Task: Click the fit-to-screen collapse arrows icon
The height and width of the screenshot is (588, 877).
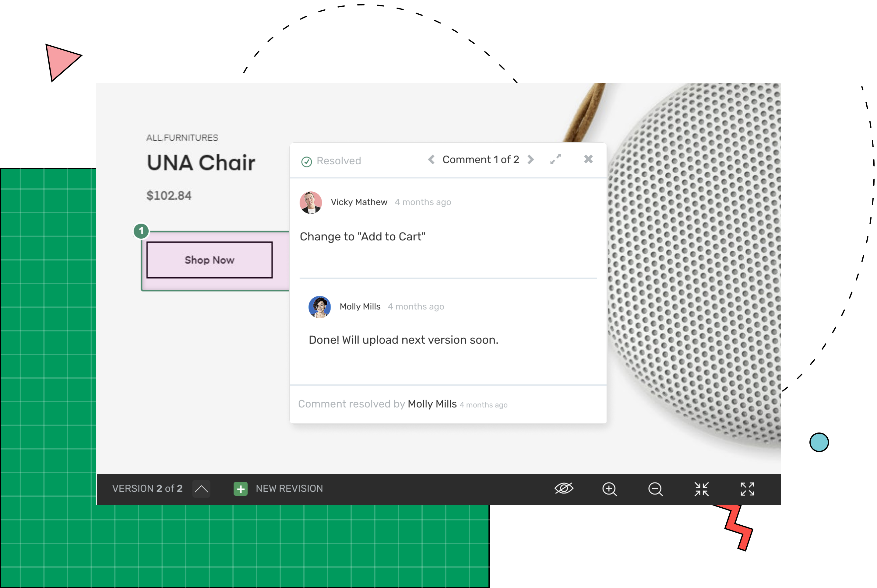Action: 702,489
